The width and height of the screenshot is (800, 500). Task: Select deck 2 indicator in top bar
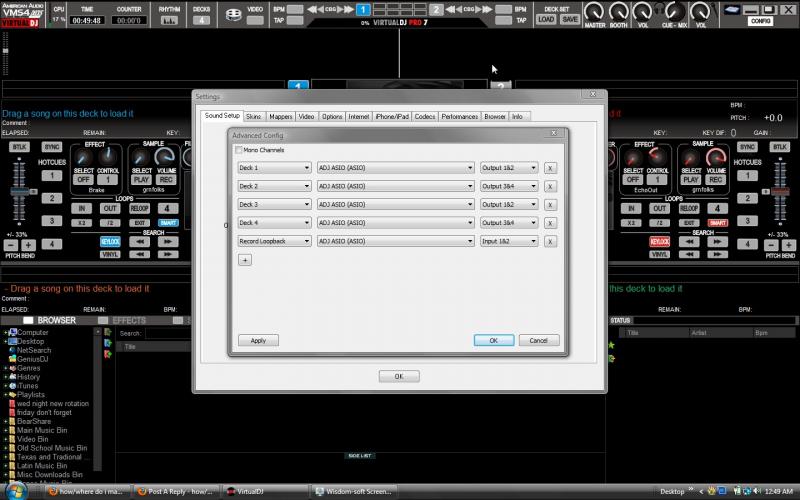click(x=436, y=10)
